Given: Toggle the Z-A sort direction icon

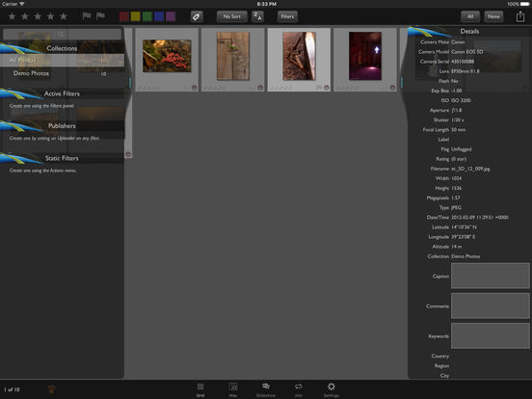Looking at the screenshot, I should coord(258,16).
